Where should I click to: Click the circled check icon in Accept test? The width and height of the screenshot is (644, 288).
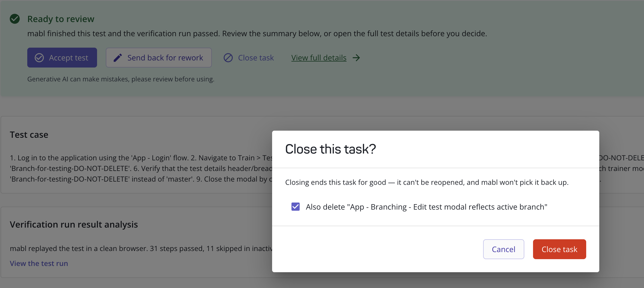click(39, 58)
